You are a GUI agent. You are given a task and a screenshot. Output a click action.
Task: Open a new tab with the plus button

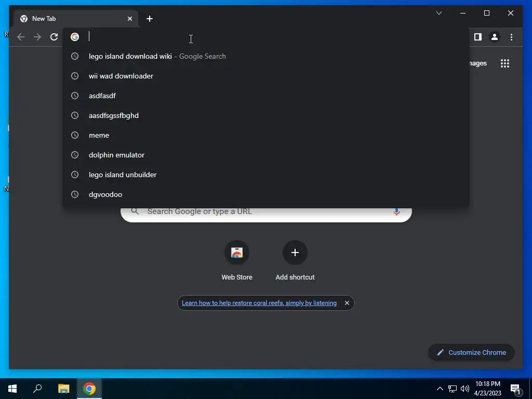(x=150, y=19)
